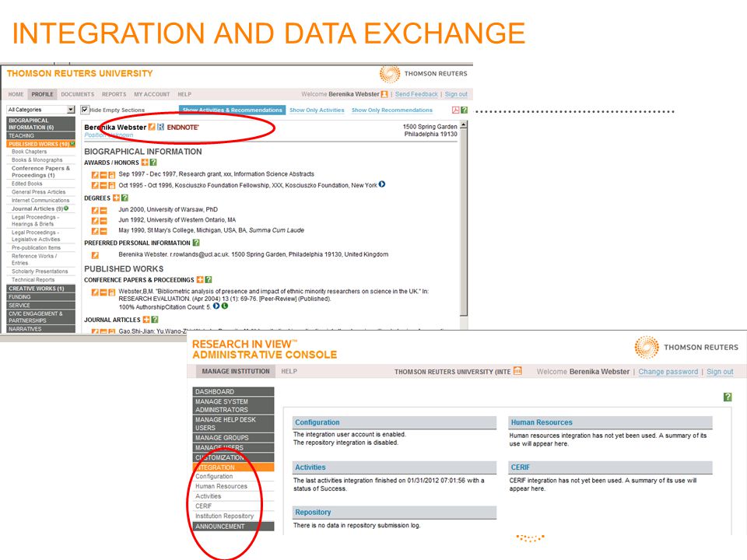Expand the Funding sidebar section
This screenshot has width=747, height=560.
coord(41,296)
